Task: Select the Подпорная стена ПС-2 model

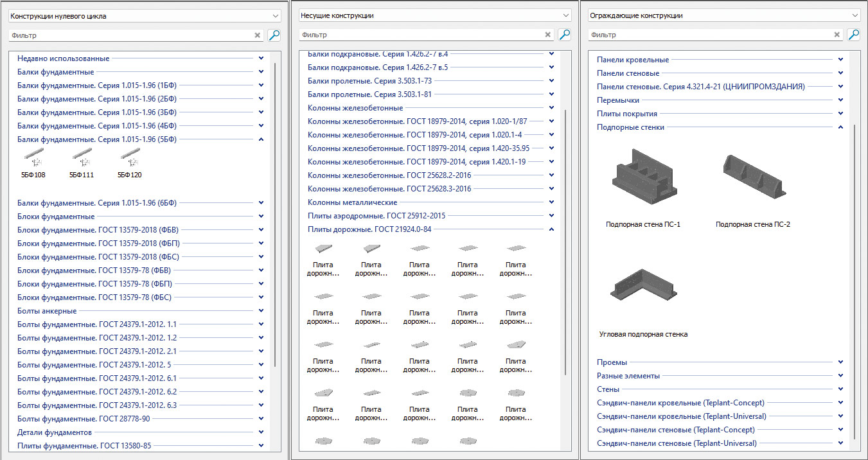Action: coord(753,190)
